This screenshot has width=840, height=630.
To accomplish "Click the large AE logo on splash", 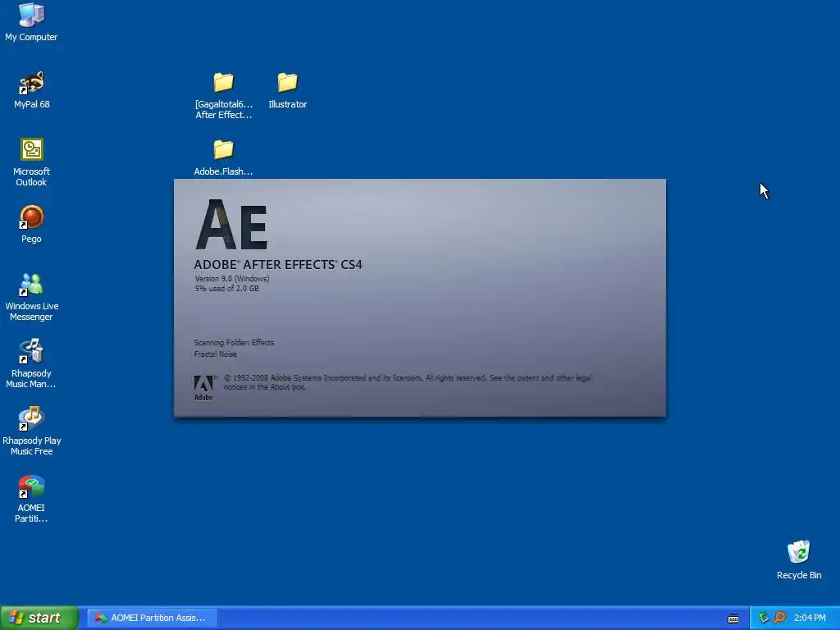I will click(x=231, y=225).
